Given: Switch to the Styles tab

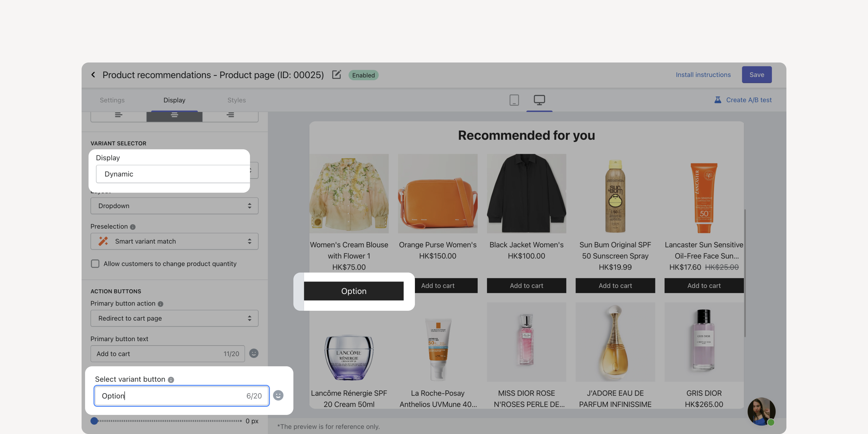Looking at the screenshot, I should coord(237,100).
